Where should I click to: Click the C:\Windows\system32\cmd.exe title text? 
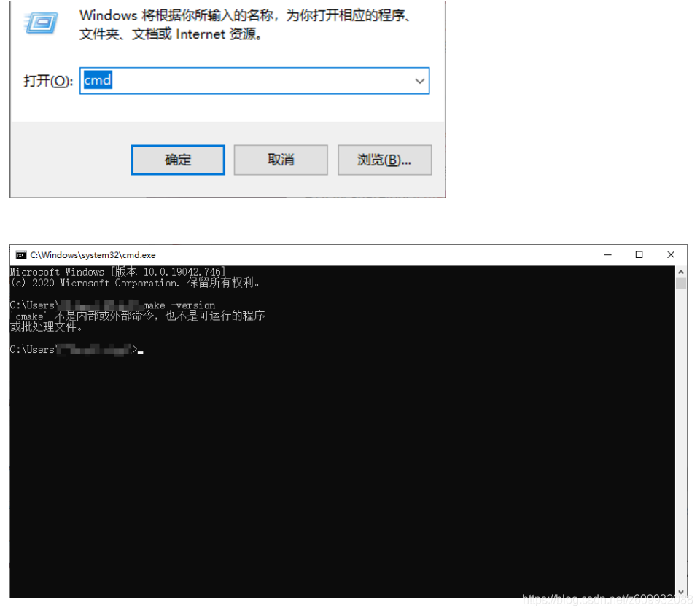click(x=93, y=254)
